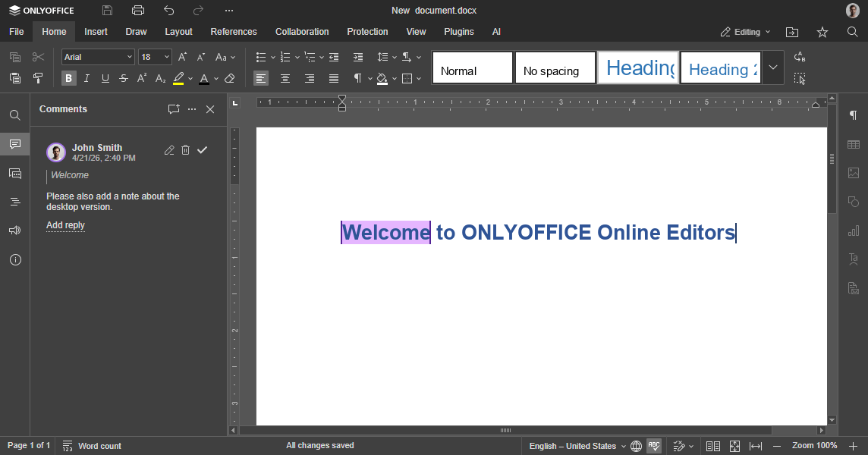Image resolution: width=868 pixels, height=455 pixels.
Task: Edit John Smith's comment with pencil icon
Action: (x=169, y=150)
